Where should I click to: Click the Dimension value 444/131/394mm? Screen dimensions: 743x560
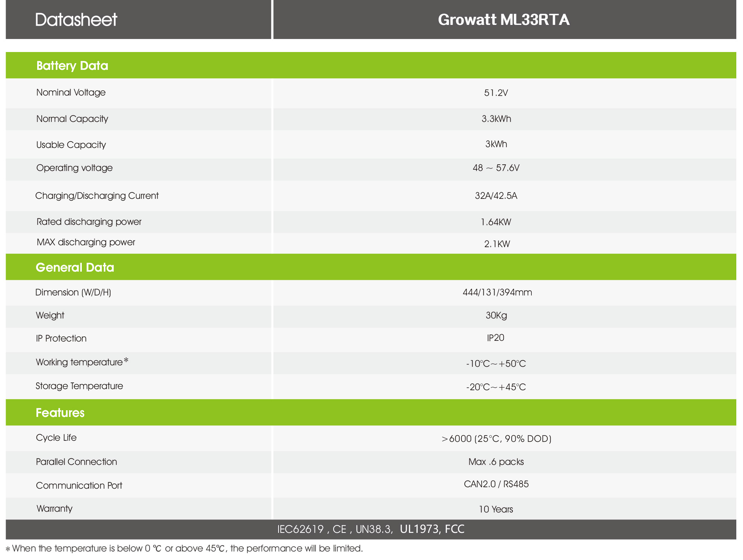click(497, 292)
